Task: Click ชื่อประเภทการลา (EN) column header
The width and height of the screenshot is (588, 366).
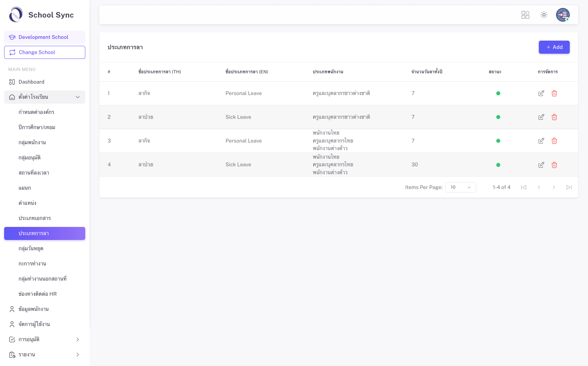Action: point(247,72)
